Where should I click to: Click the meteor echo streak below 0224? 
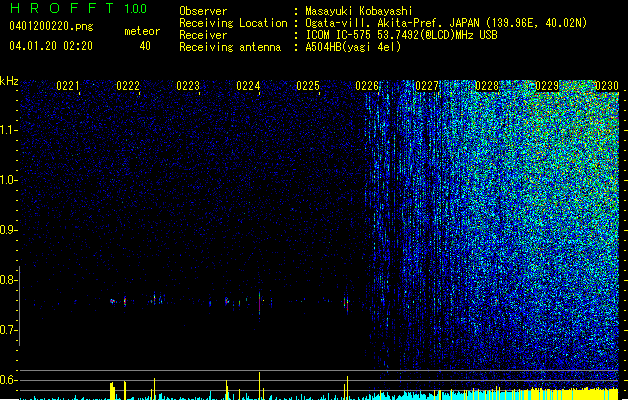tap(260, 303)
